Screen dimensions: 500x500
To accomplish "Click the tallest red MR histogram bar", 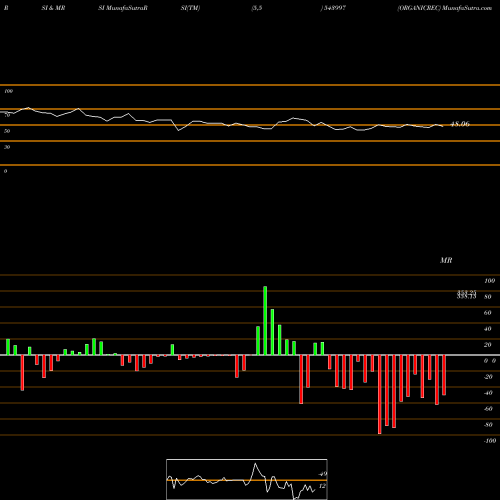I will click(x=380, y=394).
